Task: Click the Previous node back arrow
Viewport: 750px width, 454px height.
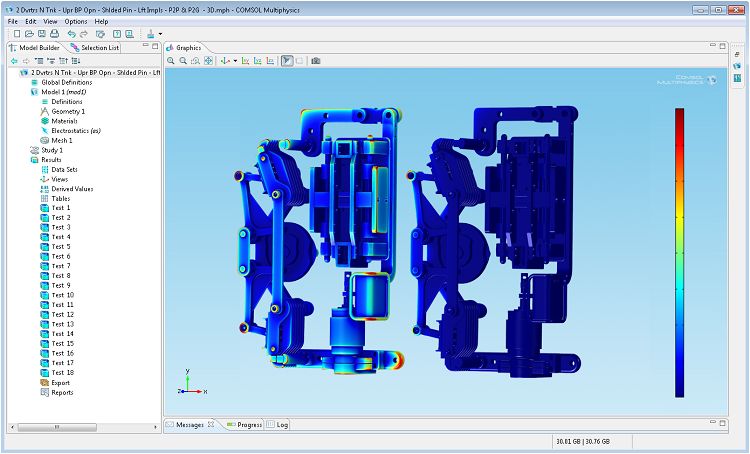Action: pyautogui.click(x=14, y=61)
